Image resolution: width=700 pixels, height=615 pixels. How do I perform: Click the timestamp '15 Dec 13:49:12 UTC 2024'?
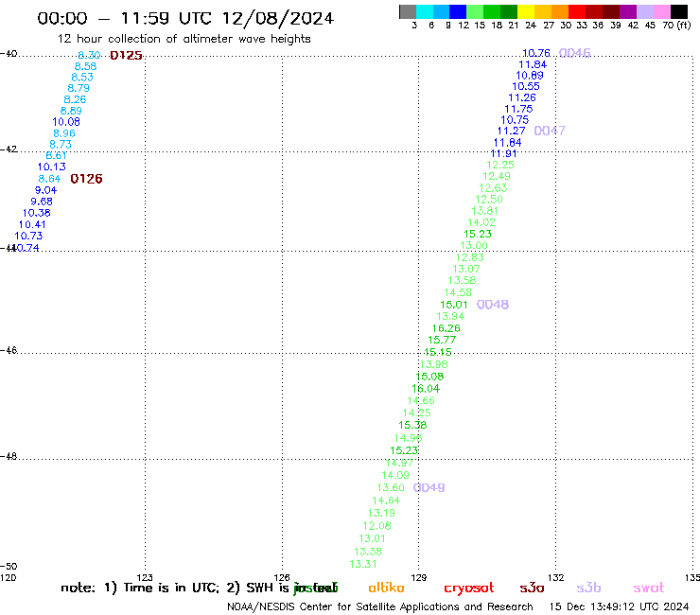click(619, 606)
